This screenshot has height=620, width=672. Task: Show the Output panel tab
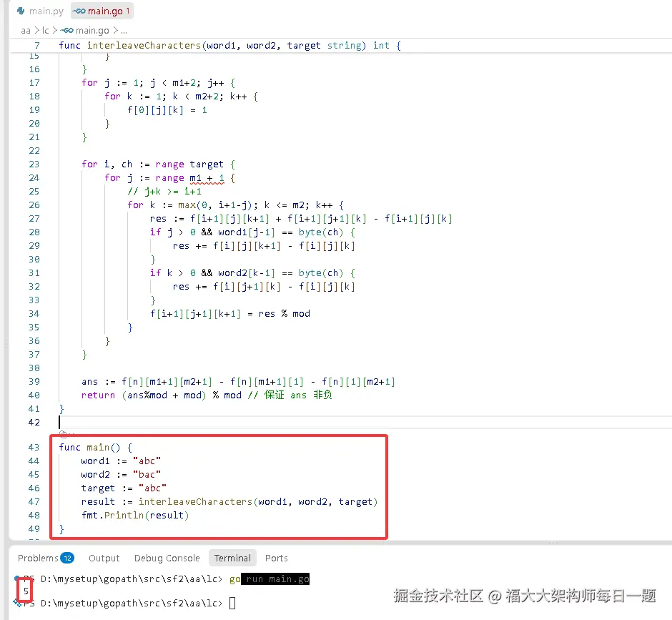pyautogui.click(x=104, y=558)
